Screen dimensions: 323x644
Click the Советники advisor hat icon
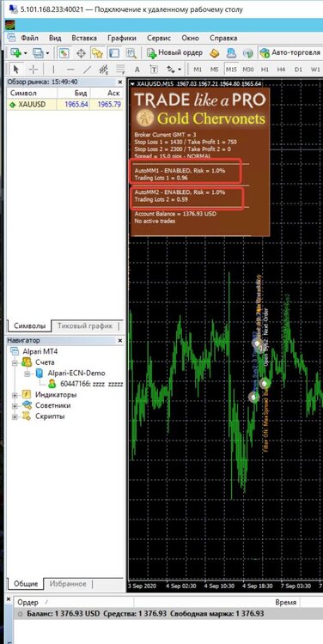click(27, 405)
